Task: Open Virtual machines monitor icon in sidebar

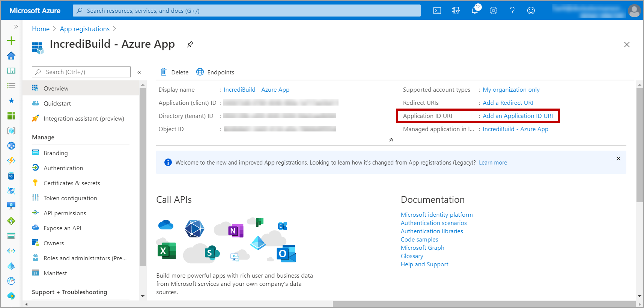Action: pyautogui.click(x=11, y=206)
